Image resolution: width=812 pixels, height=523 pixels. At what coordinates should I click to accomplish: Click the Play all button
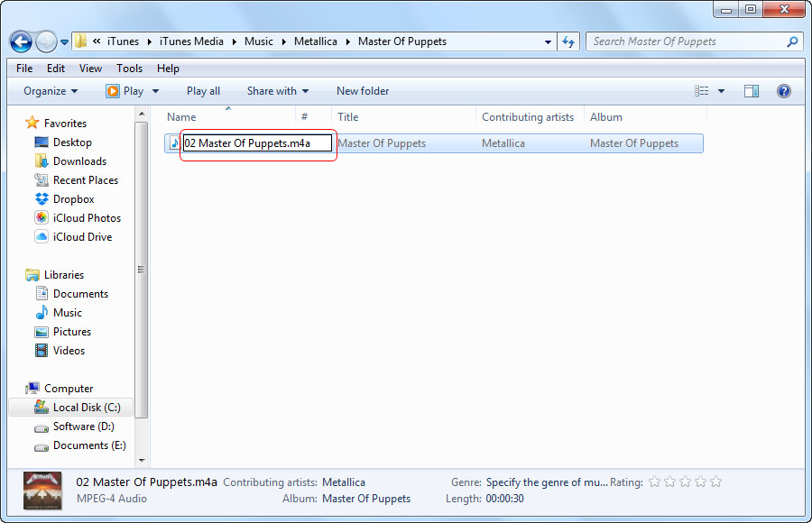[x=204, y=91]
